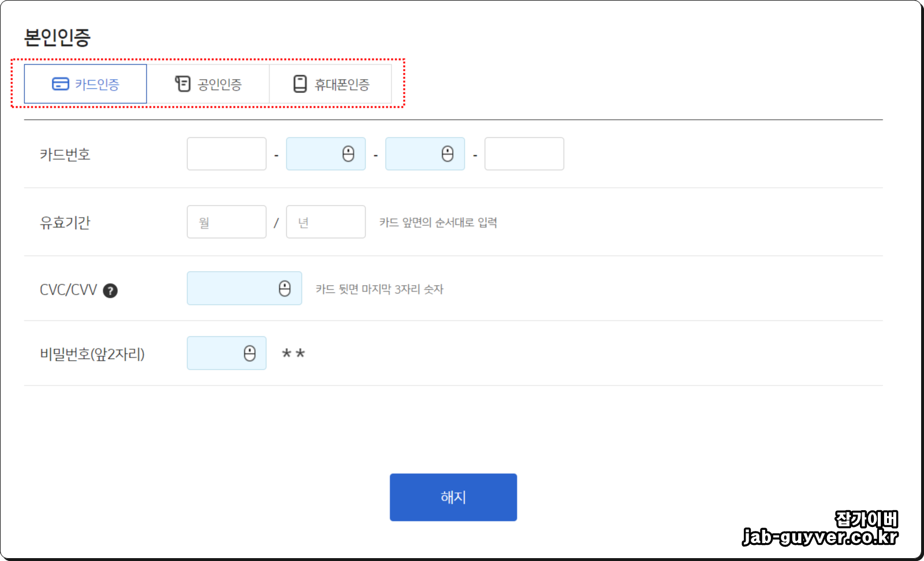
Task: Click the jab-guyver.co.kr watermark link
Action: 818,538
